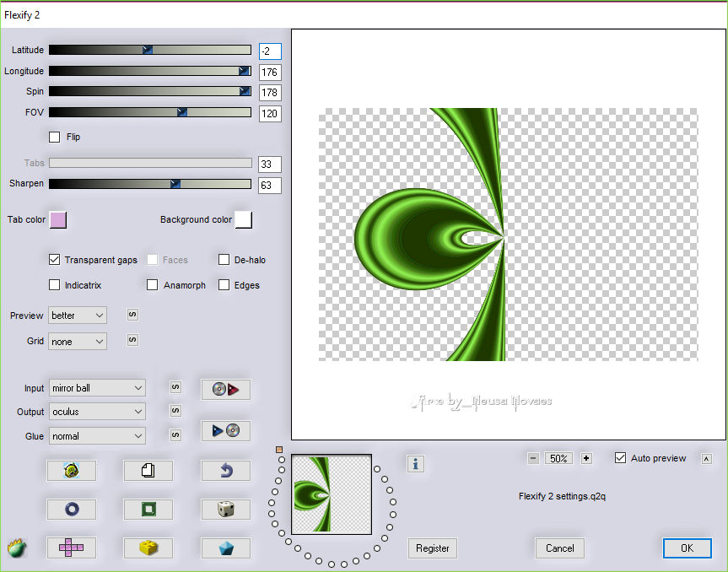Zoom in with the plus button

586,458
